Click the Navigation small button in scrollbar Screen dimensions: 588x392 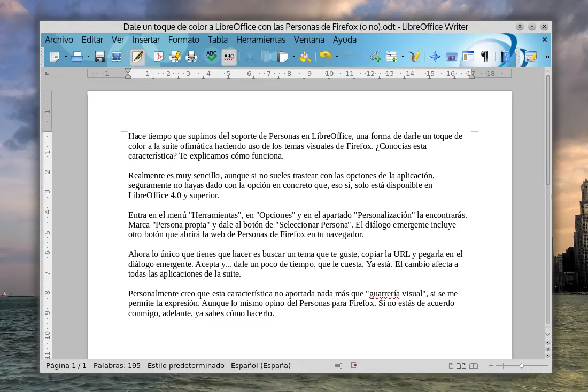pos(548,349)
